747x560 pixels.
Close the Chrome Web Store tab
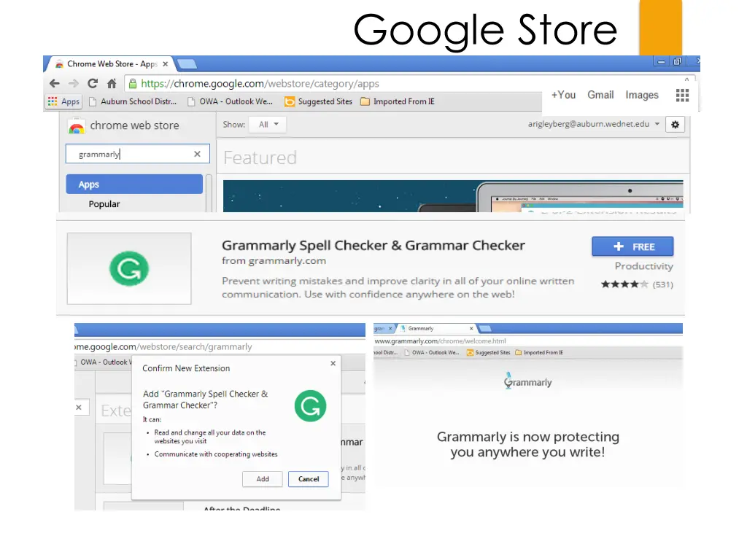[x=166, y=64]
